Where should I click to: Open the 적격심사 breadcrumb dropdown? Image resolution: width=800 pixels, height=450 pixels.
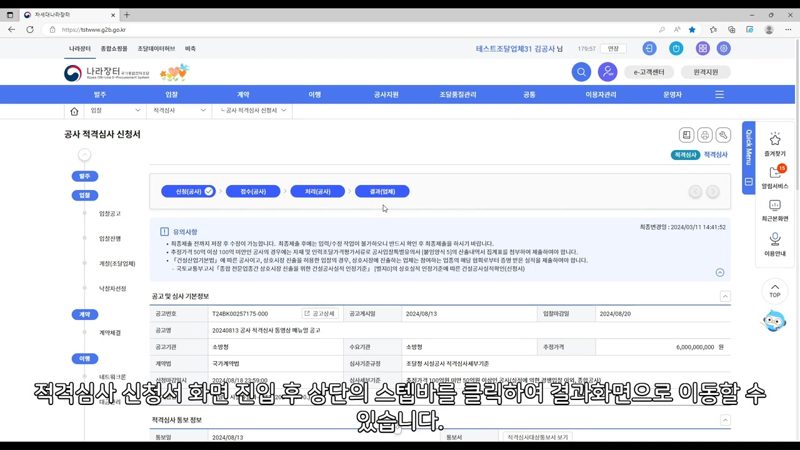(x=179, y=110)
